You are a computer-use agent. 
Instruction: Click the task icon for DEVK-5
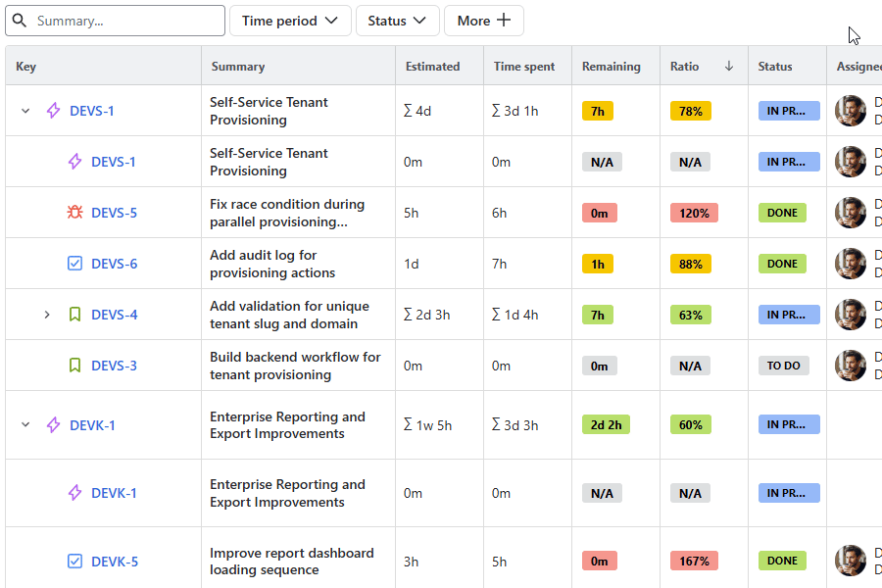click(x=75, y=562)
